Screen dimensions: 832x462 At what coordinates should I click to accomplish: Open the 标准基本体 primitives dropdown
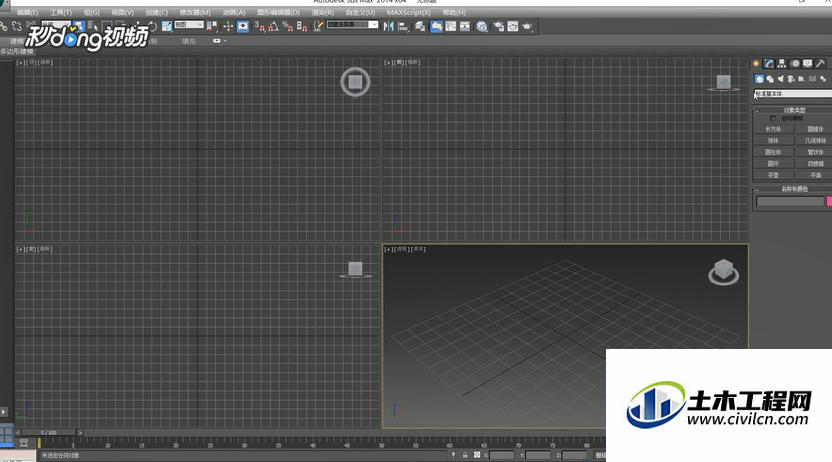793,93
